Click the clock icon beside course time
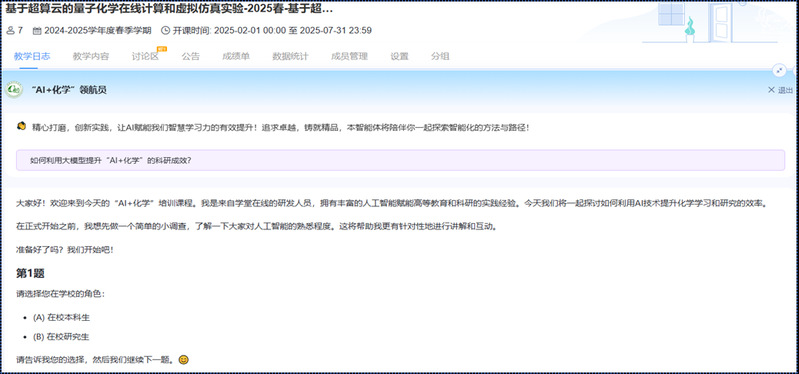 [165, 31]
